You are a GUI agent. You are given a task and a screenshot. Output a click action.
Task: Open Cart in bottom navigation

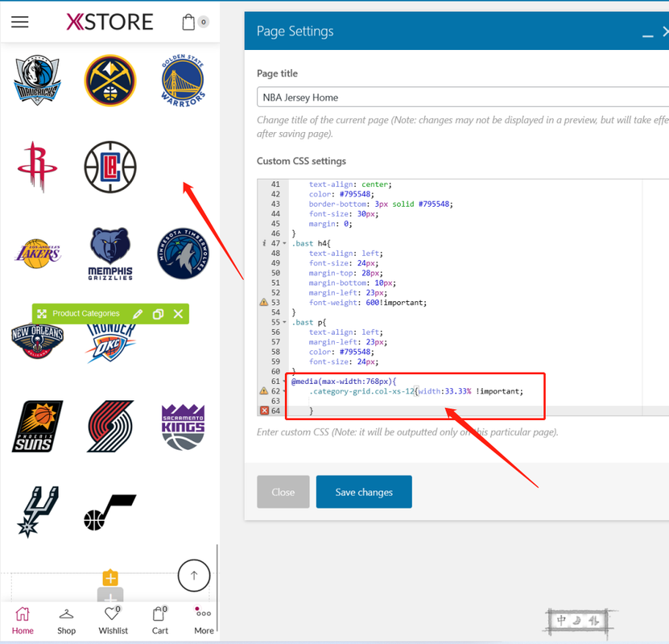tap(160, 621)
